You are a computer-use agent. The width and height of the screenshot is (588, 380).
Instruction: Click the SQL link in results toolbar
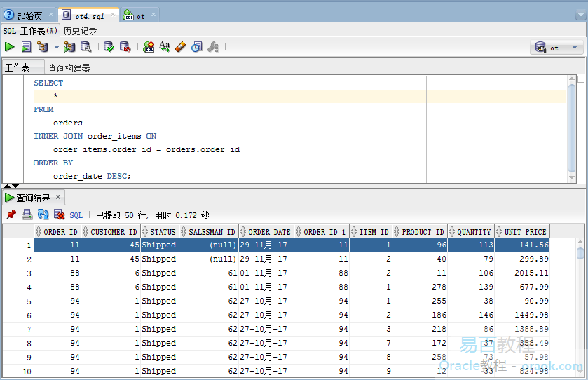click(76, 215)
